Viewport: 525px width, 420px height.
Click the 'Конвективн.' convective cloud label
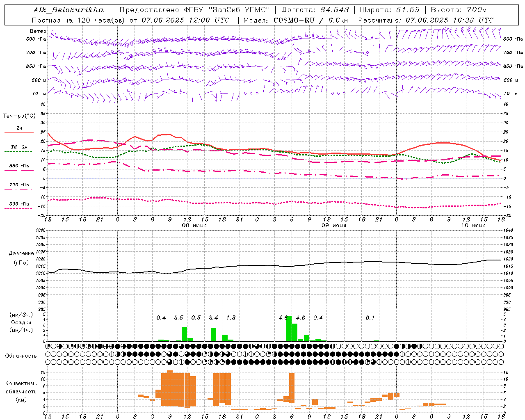(21, 383)
